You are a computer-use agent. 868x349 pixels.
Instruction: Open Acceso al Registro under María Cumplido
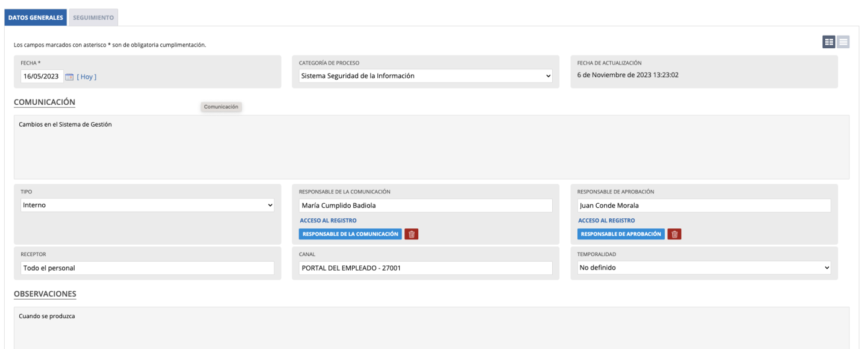pyautogui.click(x=328, y=221)
